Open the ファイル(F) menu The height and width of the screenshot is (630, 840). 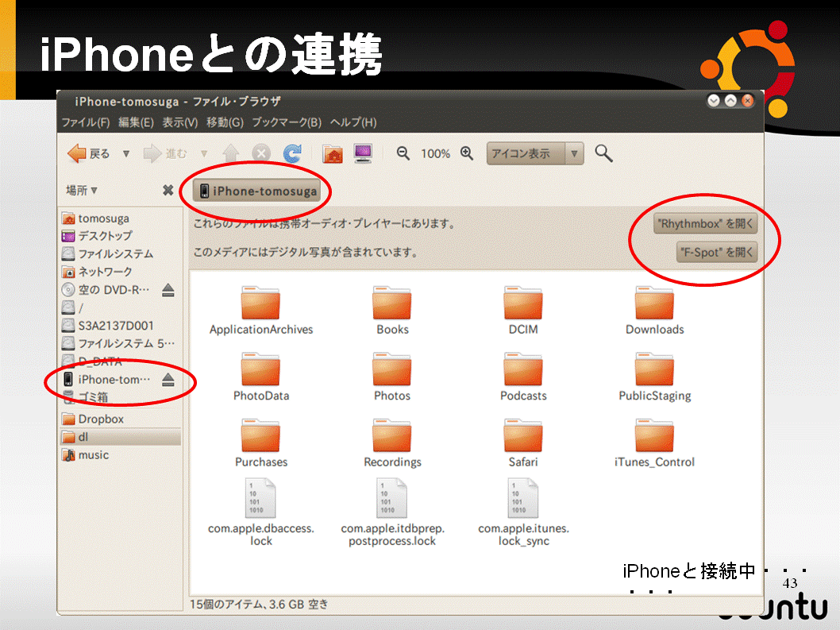(85, 122)
